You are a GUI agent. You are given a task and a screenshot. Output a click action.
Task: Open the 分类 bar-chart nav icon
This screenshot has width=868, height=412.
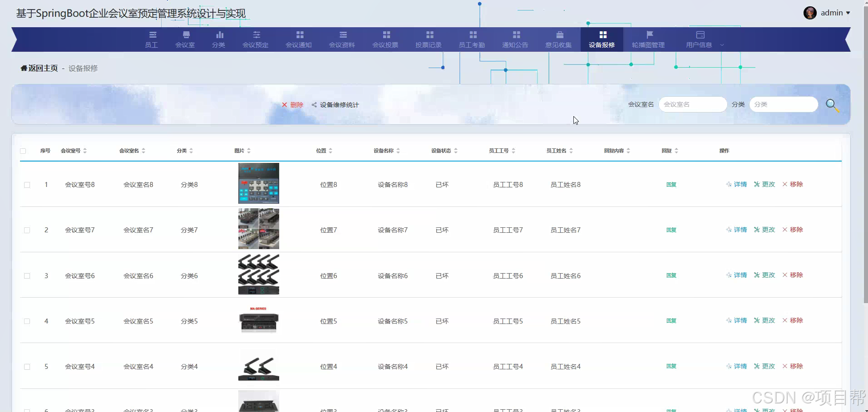tap(220, 35)
